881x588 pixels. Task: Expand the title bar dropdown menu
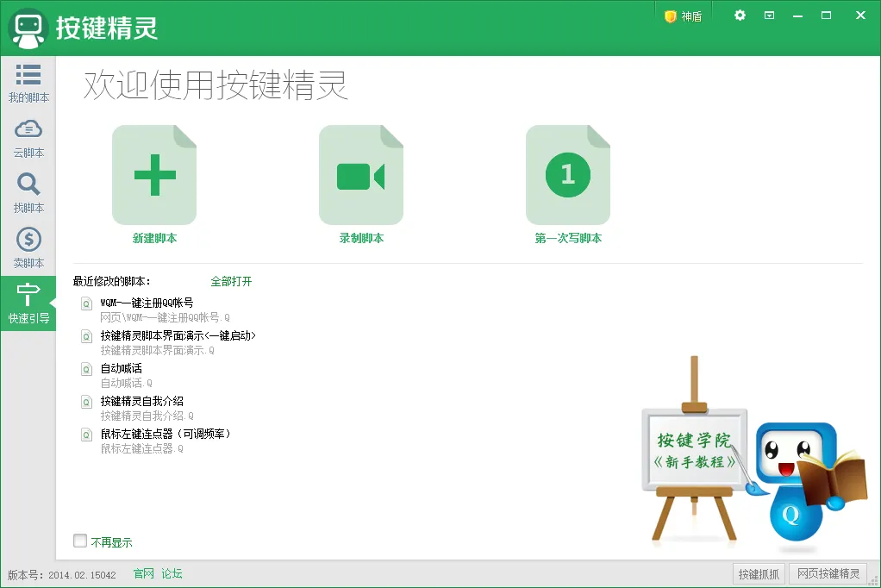click(769, 16)
